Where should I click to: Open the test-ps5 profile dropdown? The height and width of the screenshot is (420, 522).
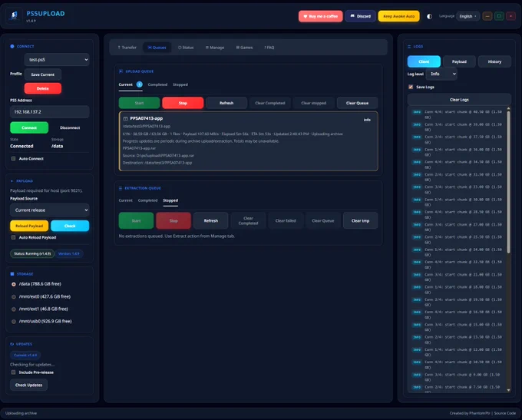57,60
